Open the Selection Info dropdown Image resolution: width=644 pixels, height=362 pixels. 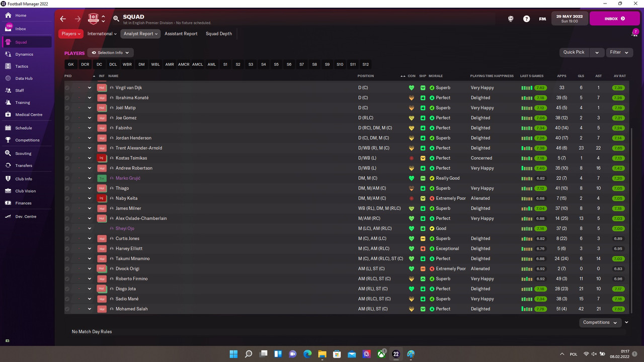pos(110,53)
